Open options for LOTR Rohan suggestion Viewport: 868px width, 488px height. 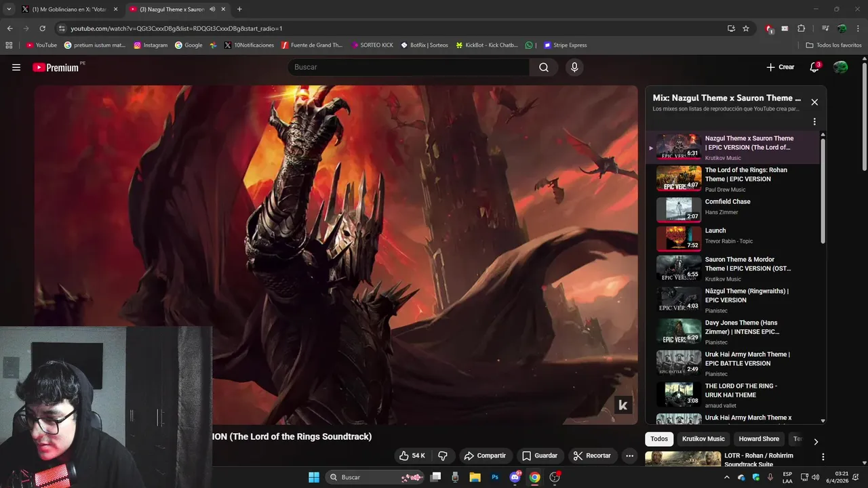coord(823,457)
